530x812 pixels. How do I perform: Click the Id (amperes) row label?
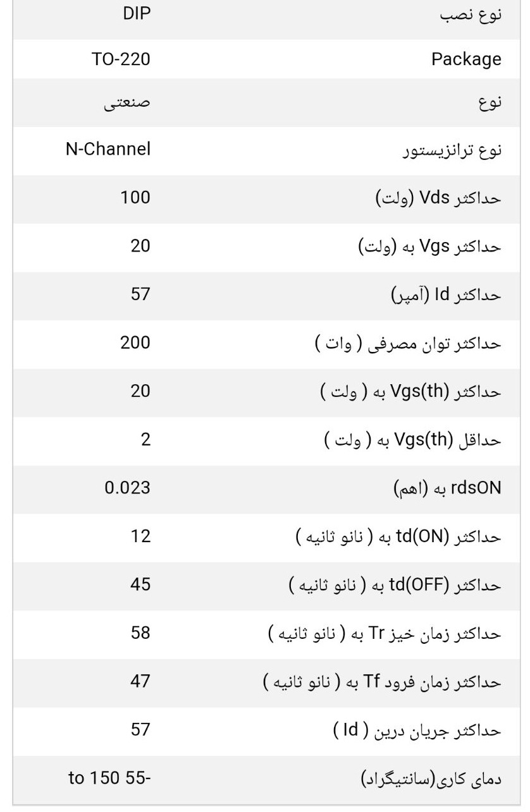coord(446,295)
